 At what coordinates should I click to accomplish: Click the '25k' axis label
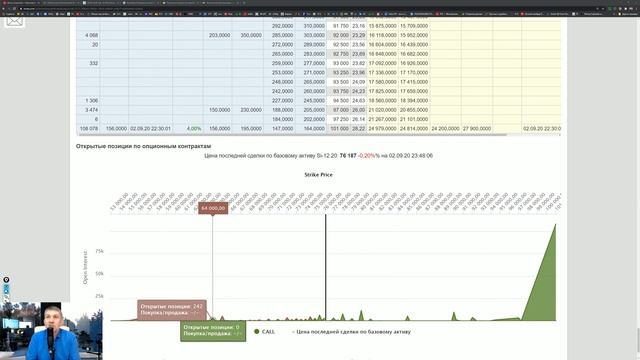coord(99,296)
